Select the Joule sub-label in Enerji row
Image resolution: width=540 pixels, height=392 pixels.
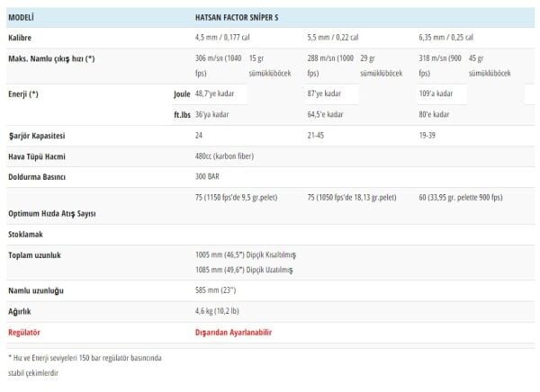182,94
